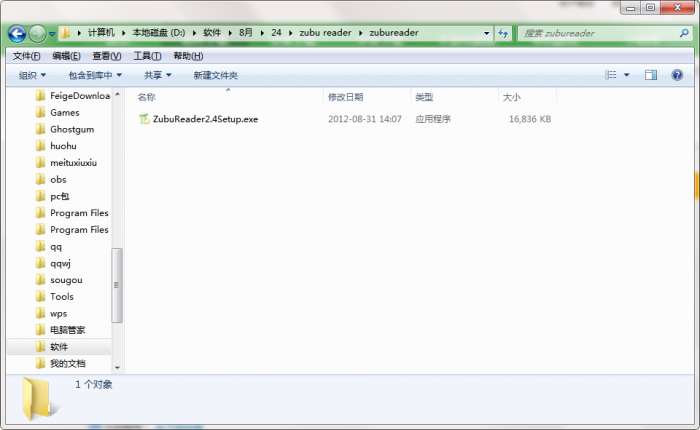Select 24 in the address breadcrumb
The height and width of the screenshot is (430, 700).
click(x=276, y=33)
